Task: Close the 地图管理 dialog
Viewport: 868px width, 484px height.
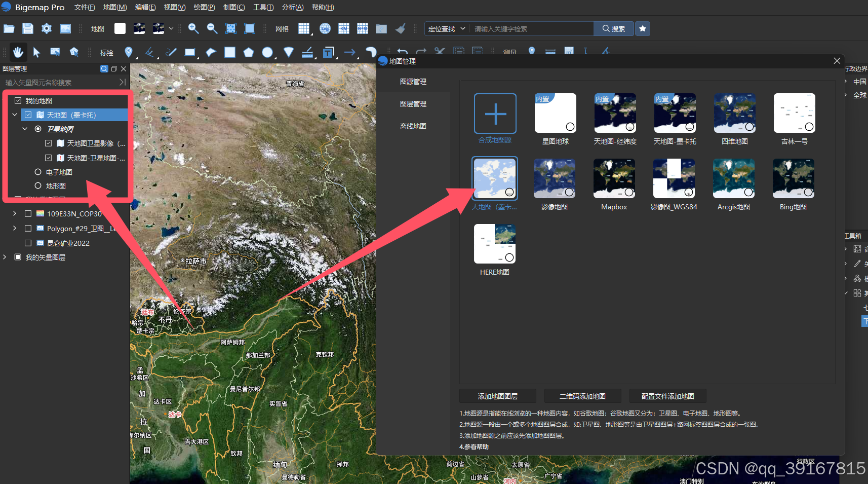Action: [x=837, y=61]
